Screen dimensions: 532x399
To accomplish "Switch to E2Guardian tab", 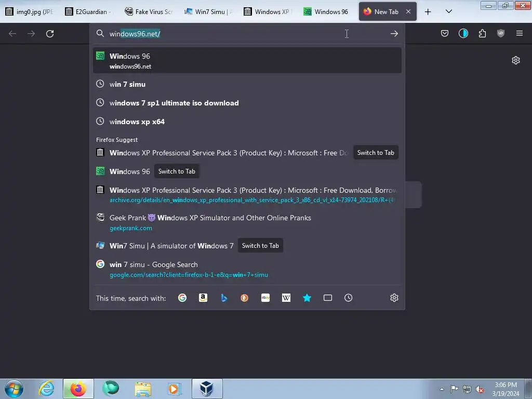I will tap(89, 11).
